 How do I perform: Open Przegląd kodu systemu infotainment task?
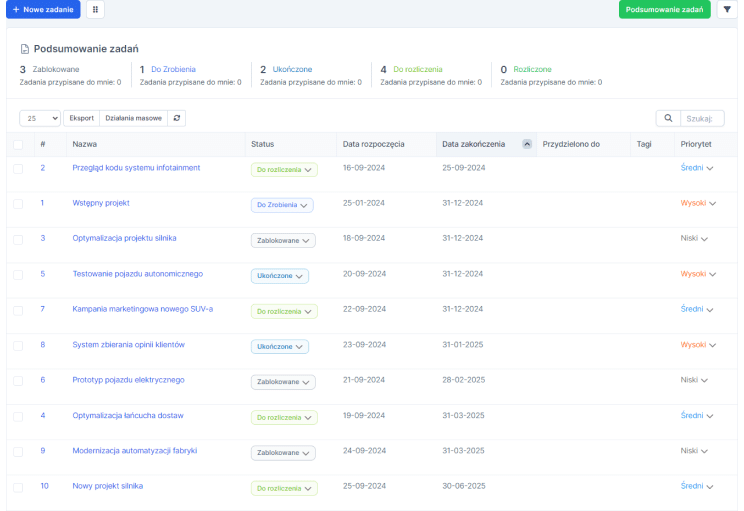(136, 168)
